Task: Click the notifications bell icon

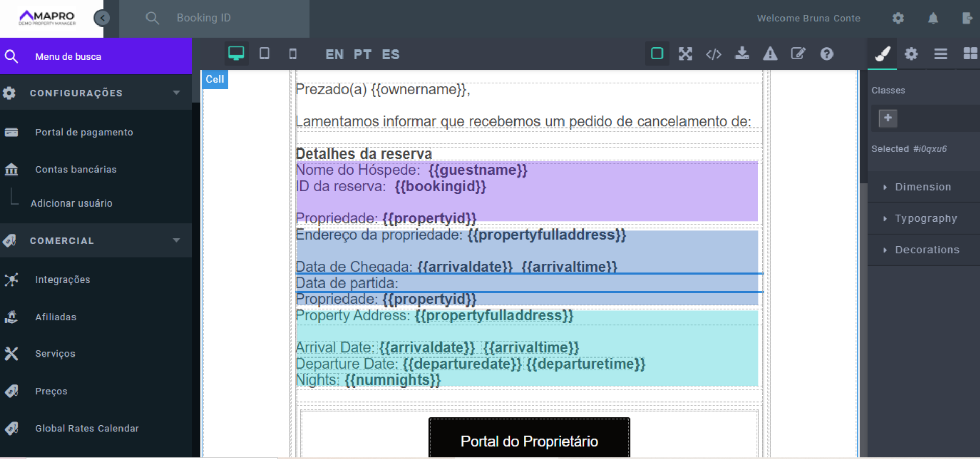Action: pos(934,18)
